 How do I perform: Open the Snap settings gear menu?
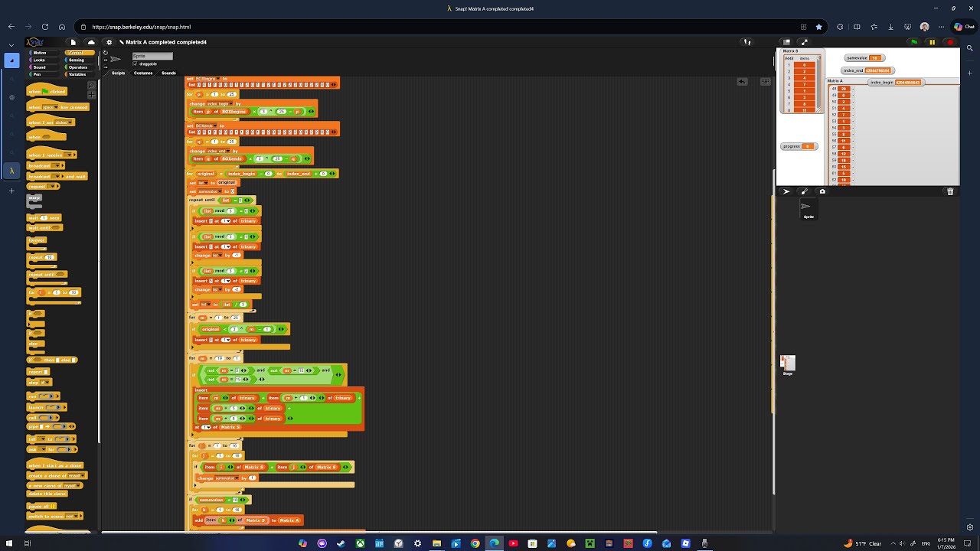pyautogui.click(x=109, y=42)
